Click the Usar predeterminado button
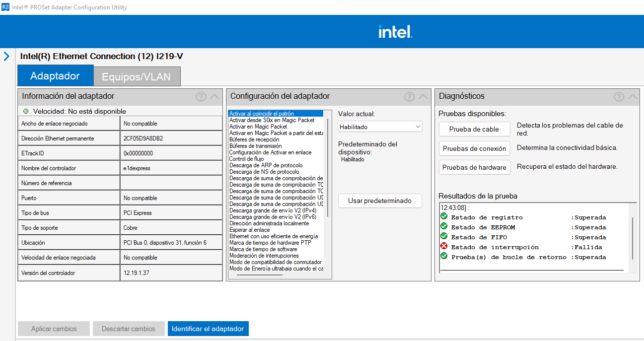Viewport: 644px width, 341px height. tap(380, 201)
